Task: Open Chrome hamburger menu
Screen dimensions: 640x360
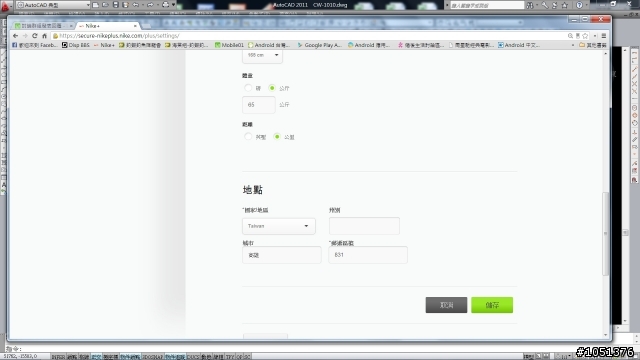Action: pyautogui.click(x=604, y=36)
